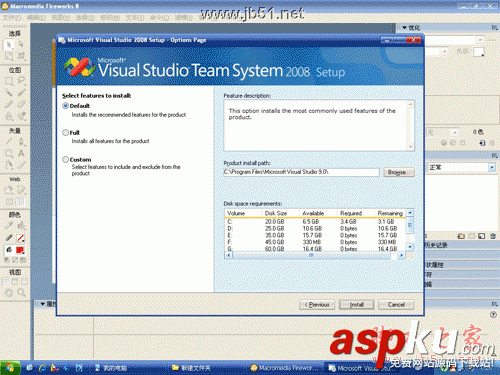Choose the Default installation option
500x375 pixels.
[x=66, y=106]
